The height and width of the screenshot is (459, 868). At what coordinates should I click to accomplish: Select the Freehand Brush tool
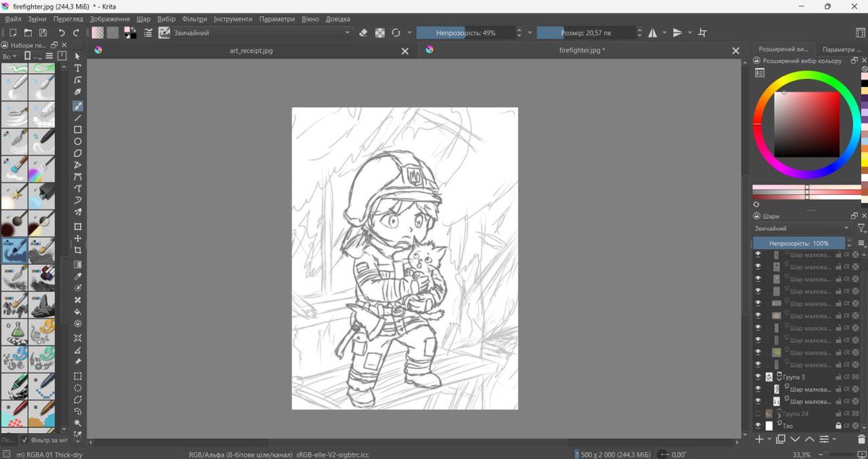pos(77,106)
